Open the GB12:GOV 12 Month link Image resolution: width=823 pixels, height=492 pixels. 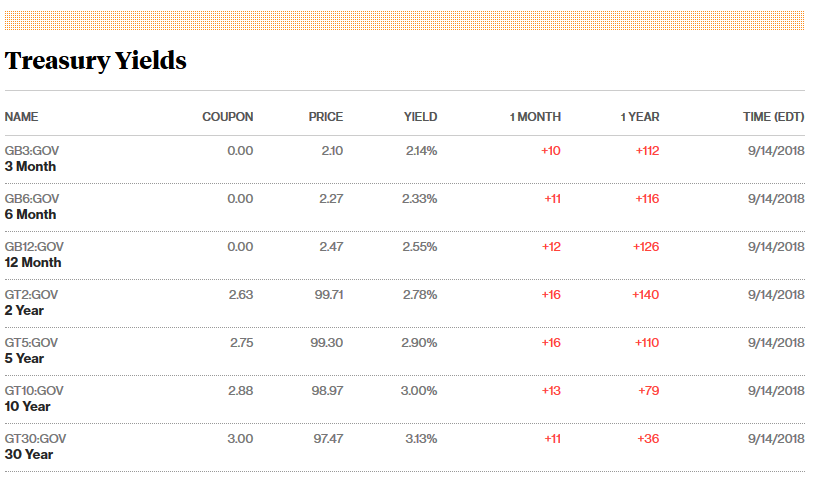tap(34, 254)
